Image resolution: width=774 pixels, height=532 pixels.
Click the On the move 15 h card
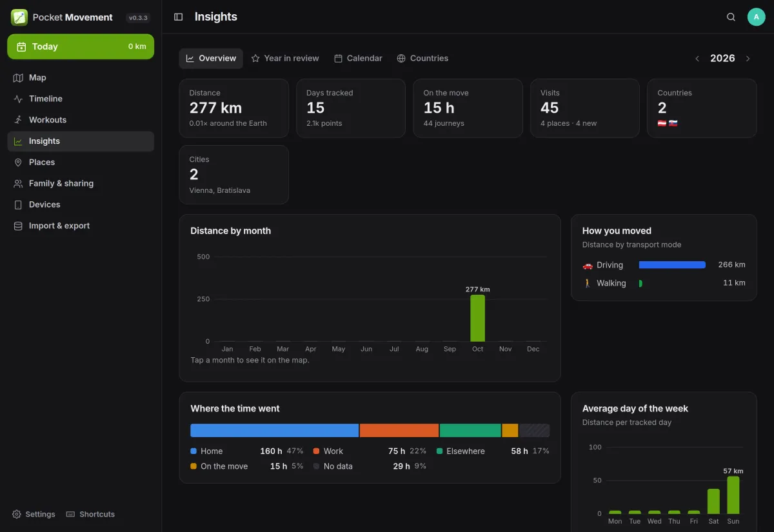[468, 108]
